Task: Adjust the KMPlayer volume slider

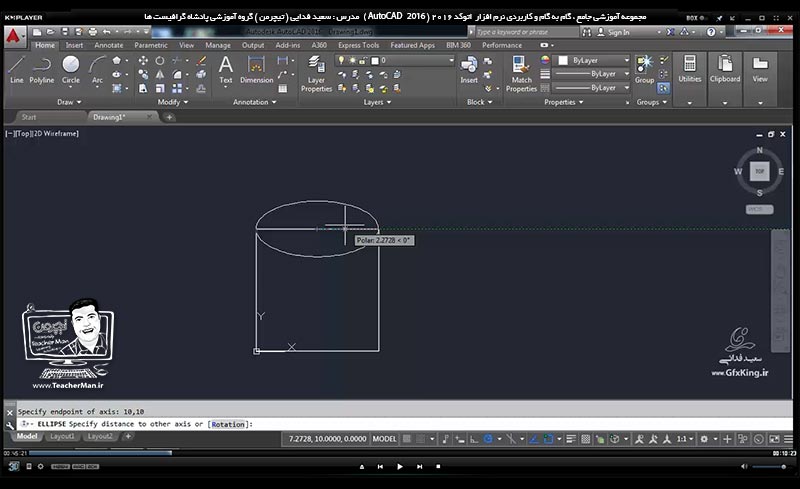Action: click(x=768, y=467)
